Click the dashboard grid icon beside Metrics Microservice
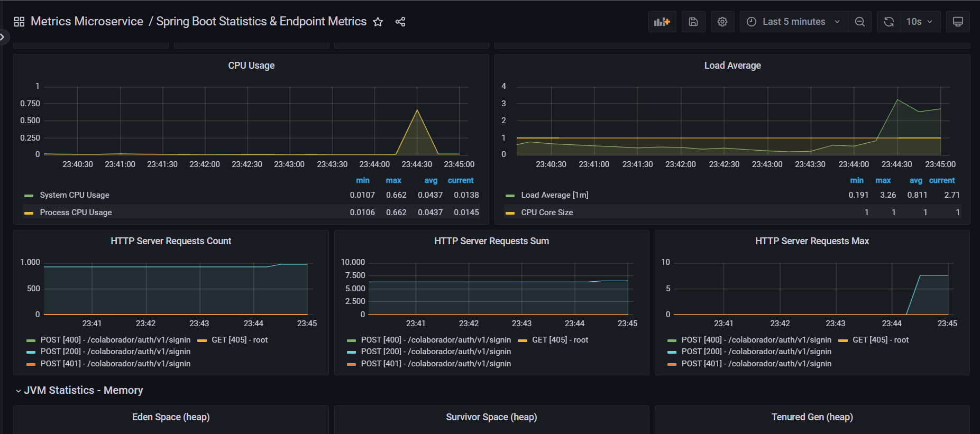The height and width of the screenshot is (434, 980). point(19,22)
